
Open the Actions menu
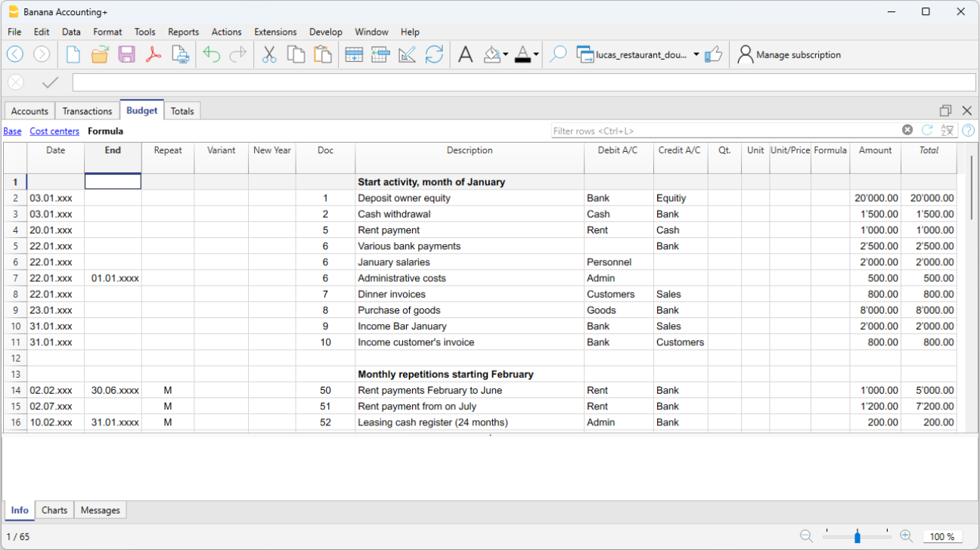(226, 32)
